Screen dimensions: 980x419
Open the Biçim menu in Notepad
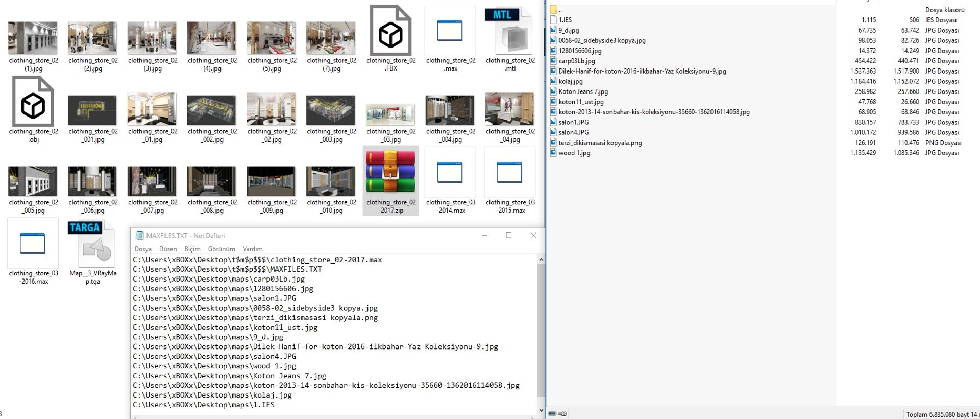[192, 249]
